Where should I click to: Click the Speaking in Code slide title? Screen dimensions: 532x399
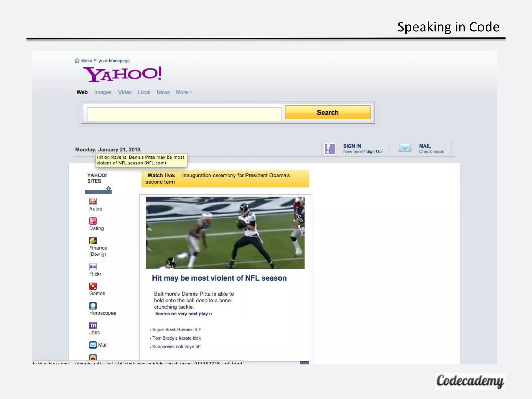pyautogui.click(x=448, y=27)
